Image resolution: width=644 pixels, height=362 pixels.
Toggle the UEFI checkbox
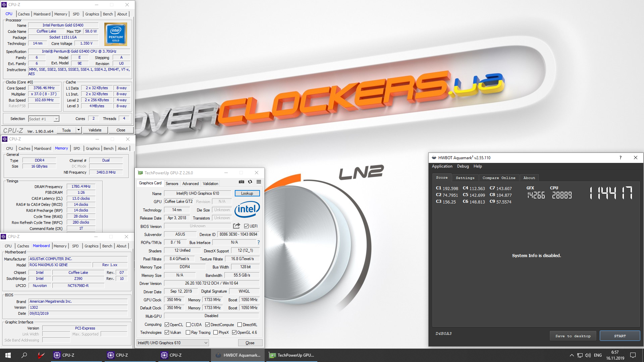[247, 226]
